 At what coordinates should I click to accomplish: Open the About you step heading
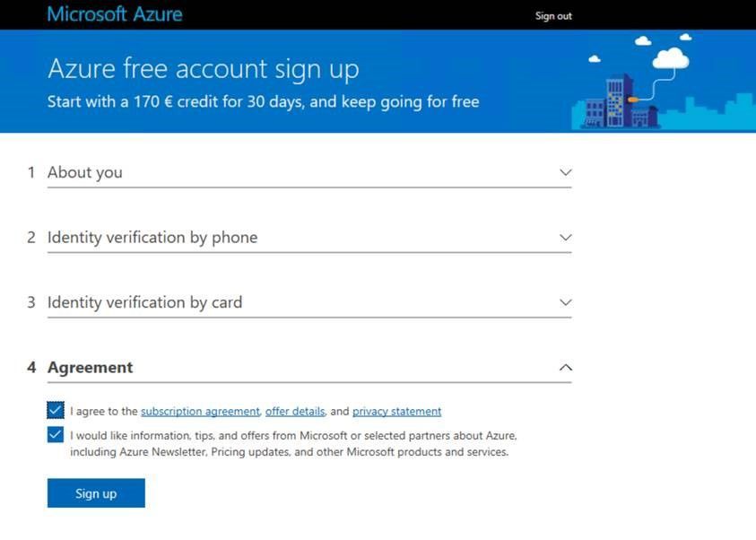click(x=85, y=172)
